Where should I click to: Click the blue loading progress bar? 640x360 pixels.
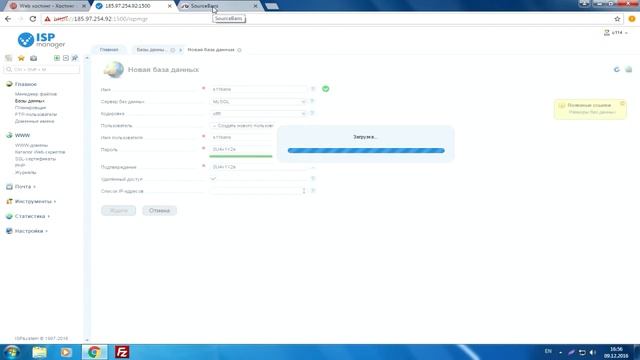coord(366,151)
